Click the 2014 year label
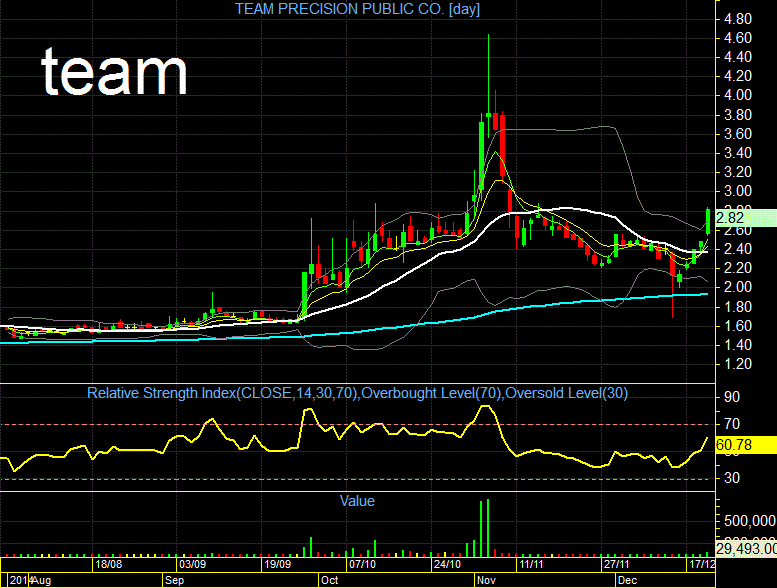Image resolution: width=777 pixels, height=588 pixels. pyautogui.click(x=20, y=580)
